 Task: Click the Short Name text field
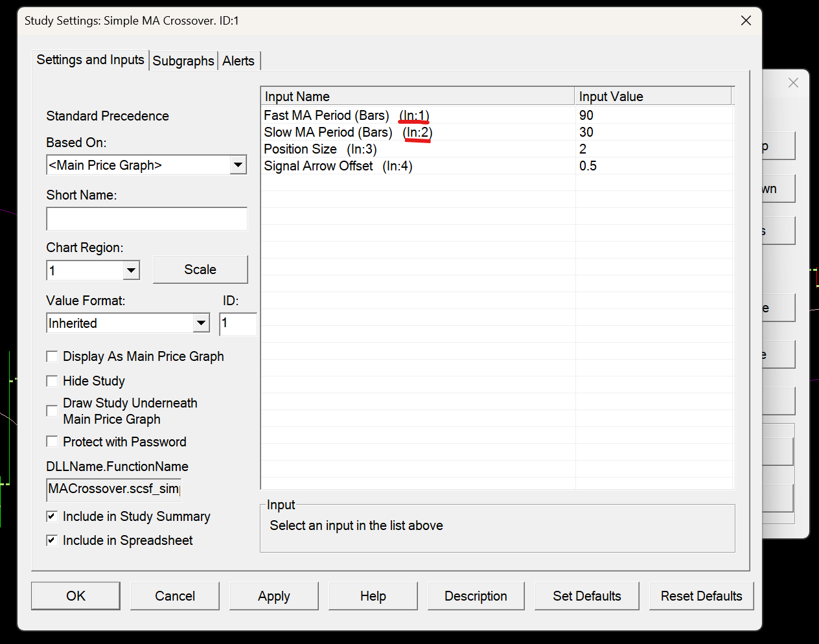pos(146,219)
